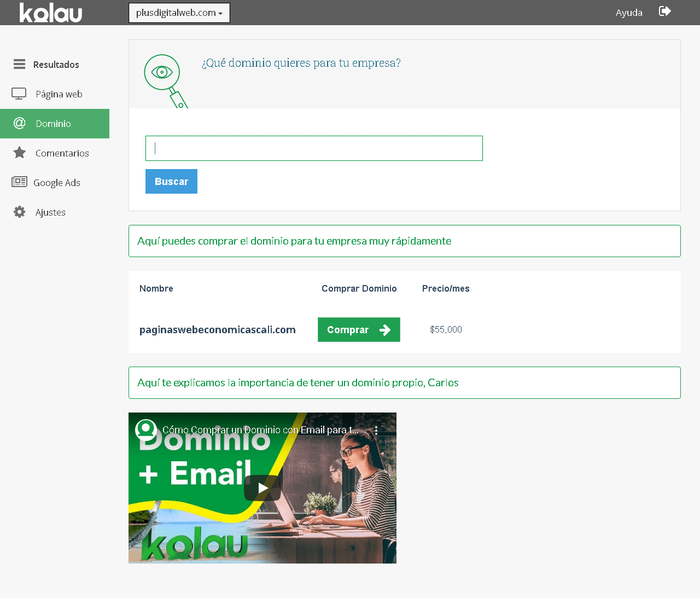Image resolution: width=700 pixels, height=598 pixels.
Task: Click the magnifying glass eye illustration
Action: (164, 79)
